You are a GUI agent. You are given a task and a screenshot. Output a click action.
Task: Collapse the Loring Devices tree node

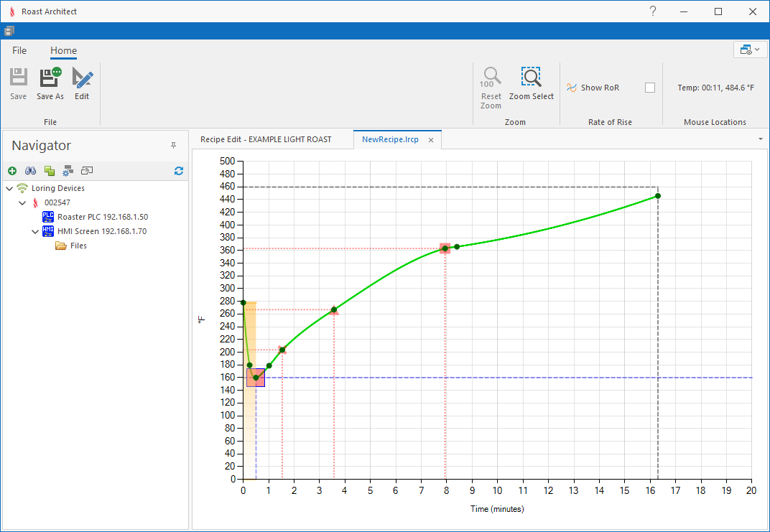coord(9,189)
